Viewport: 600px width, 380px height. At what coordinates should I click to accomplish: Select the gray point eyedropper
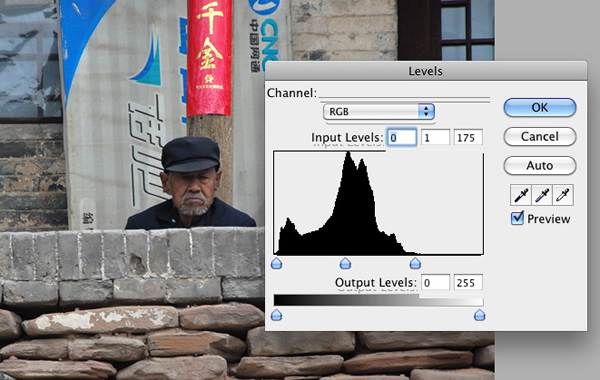(542, 195)
